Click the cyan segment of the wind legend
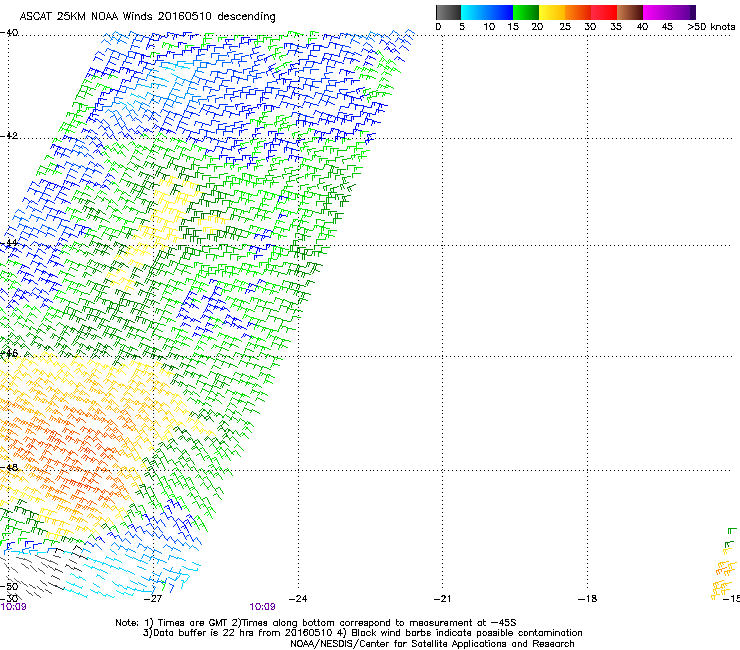 click(x=474, y=12)
